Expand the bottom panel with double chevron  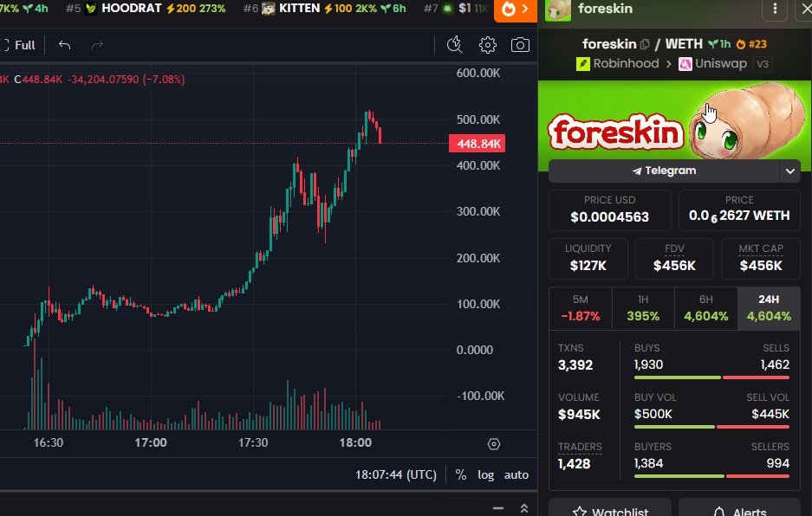tap(524, 508)
